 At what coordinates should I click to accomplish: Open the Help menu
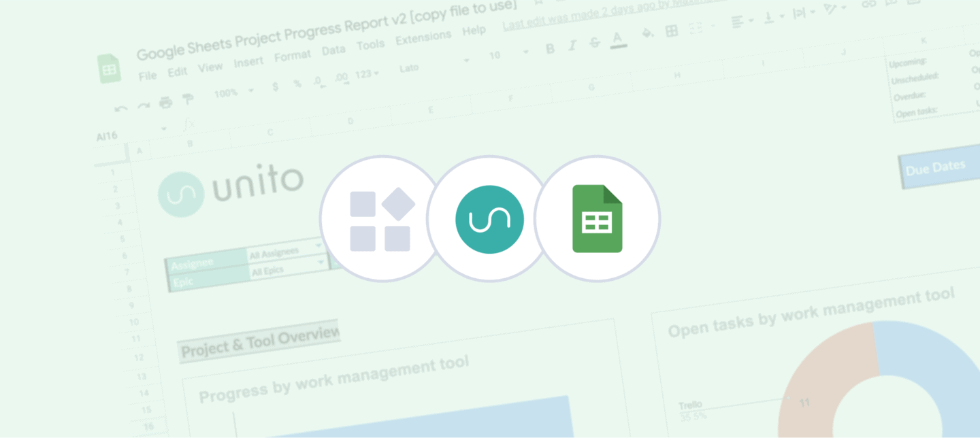tap(474, 31)
